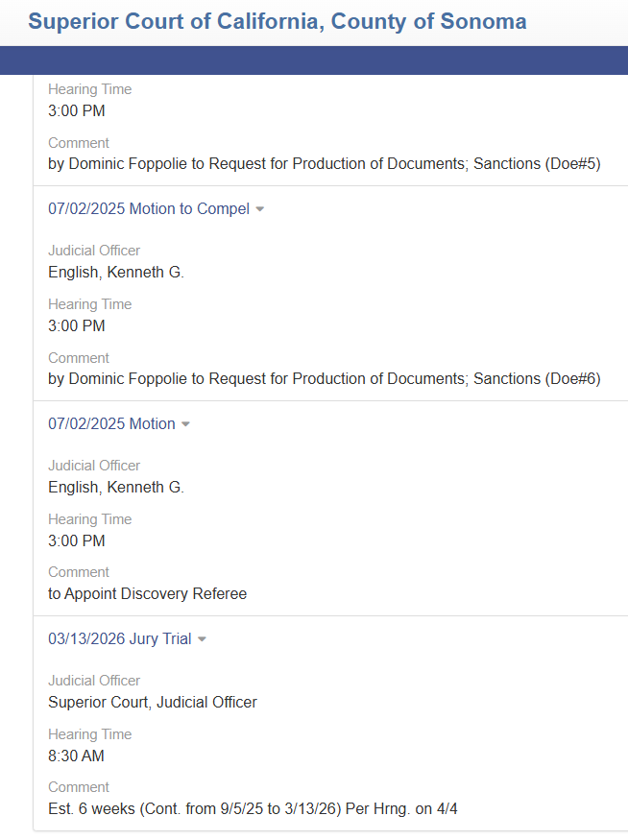This screenshot has width=628, height=840.
Task: Click the 8:30 AM hearing time
Action: point(76,756)
